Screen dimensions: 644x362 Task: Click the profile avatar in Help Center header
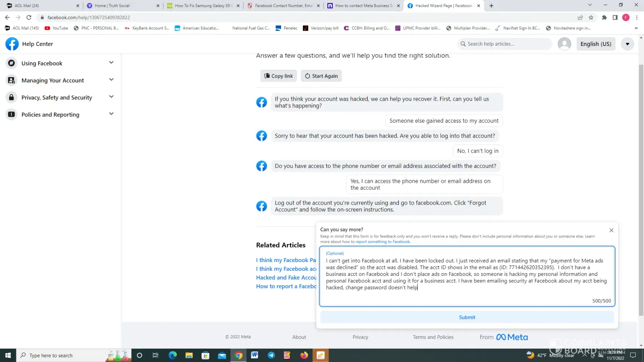point(564,44)
